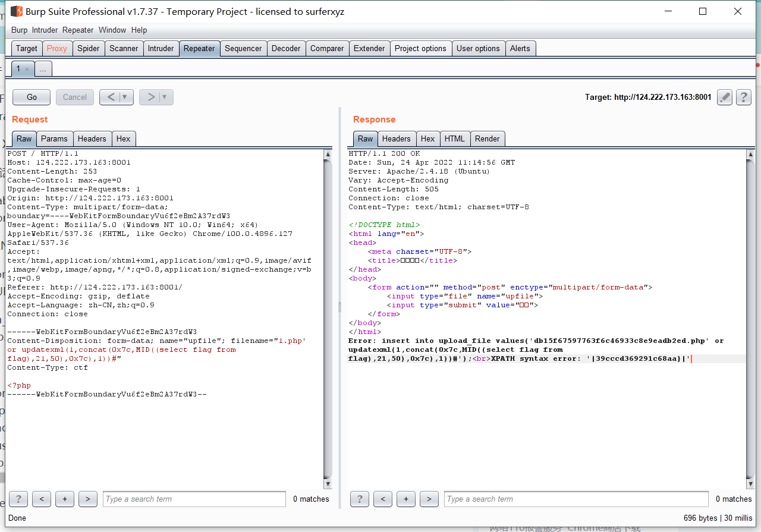Click the 'Content-Type: ctf' line in request
The width and height of the screenshot is (761, 532).
48,367
